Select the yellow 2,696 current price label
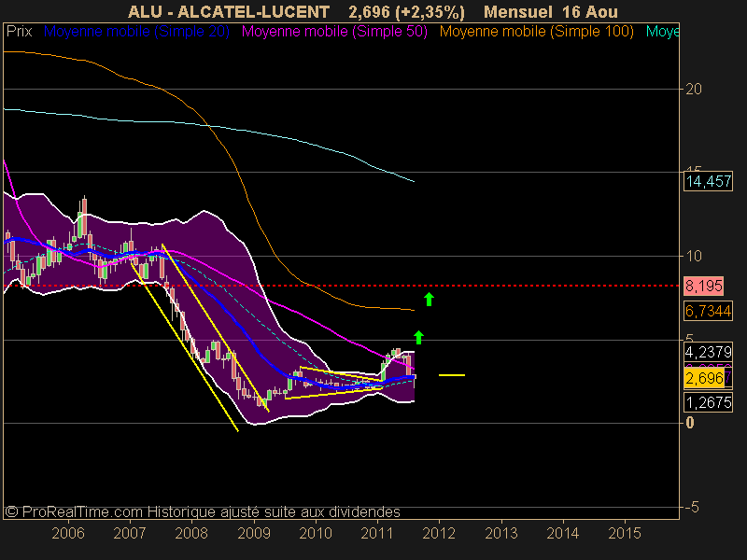Image resolution: width=747 pixels, height=560 pixels. (705, 379)
